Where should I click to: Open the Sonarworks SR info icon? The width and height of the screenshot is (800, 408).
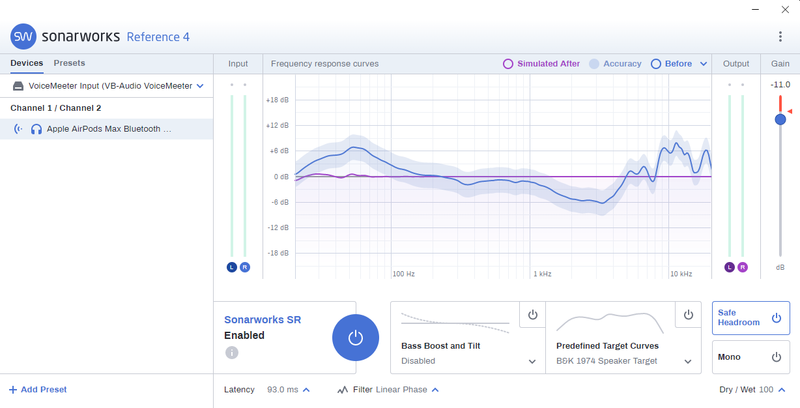coord(232,352)
